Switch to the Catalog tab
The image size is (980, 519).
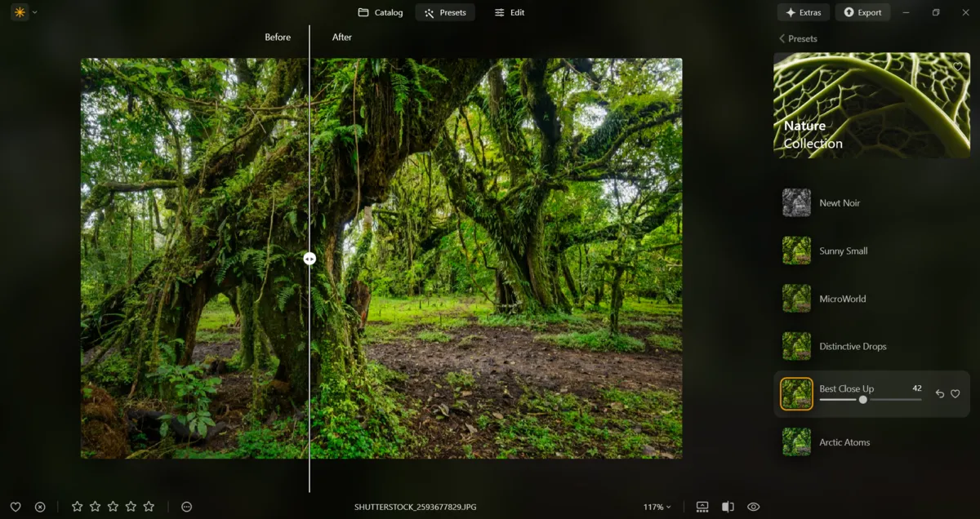click(380, 12)
